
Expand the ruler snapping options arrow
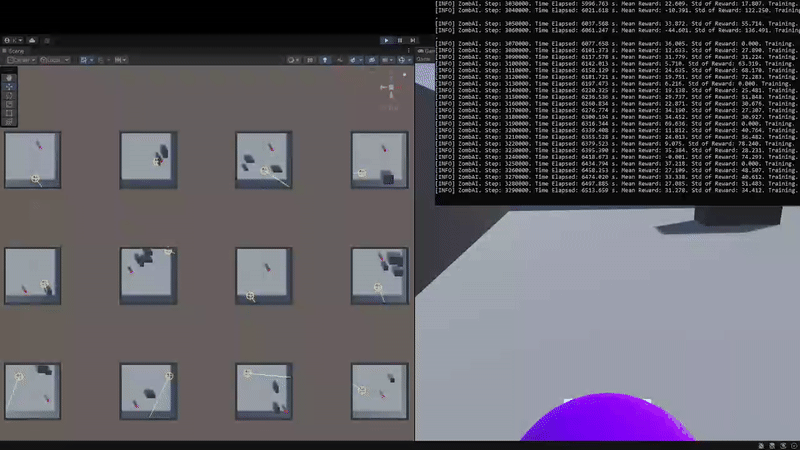(x=124, y=60)
